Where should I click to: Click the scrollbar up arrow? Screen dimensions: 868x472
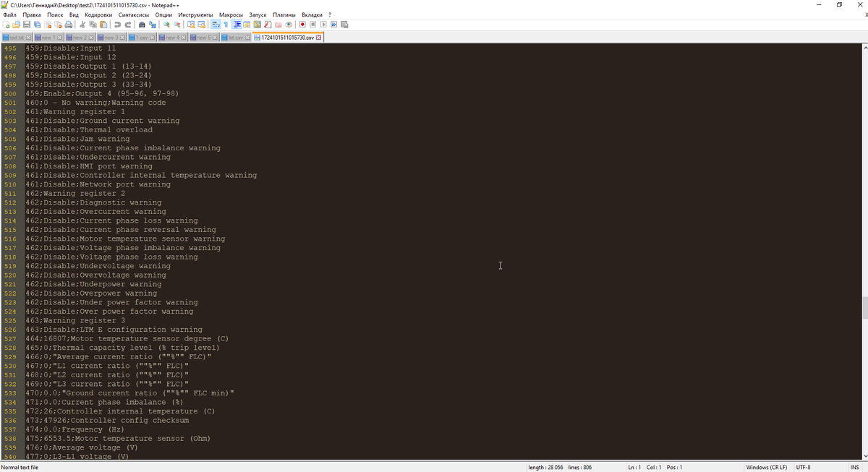(864, 47)
